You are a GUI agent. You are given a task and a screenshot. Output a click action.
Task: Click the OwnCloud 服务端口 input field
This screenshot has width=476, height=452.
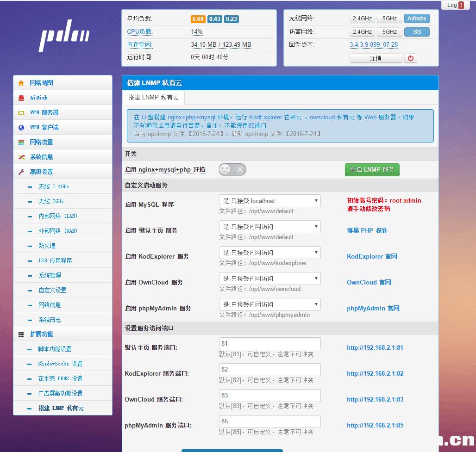point(269,395)
